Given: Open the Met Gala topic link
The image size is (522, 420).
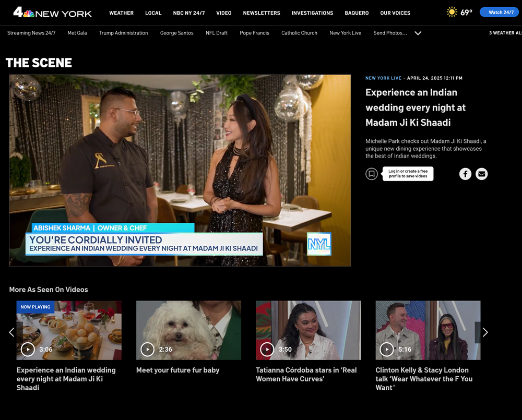Looking at the screenshot, I should coord(77,33).
